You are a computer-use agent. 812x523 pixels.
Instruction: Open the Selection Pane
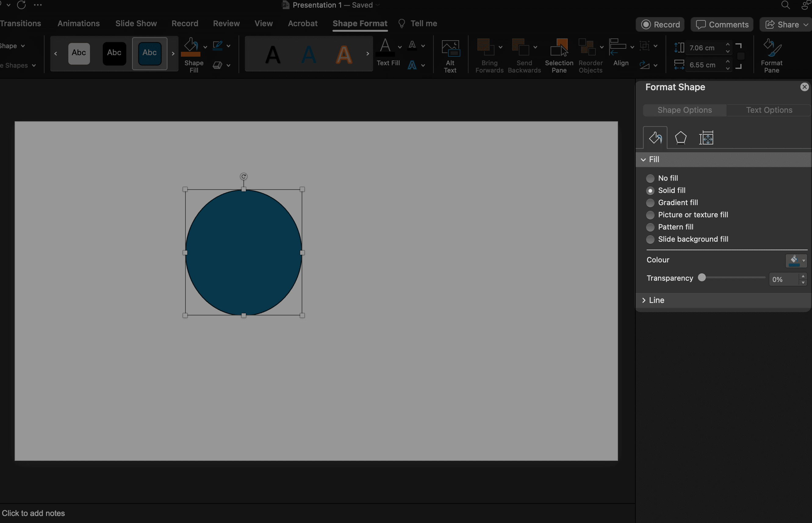(x=559, y=55)
